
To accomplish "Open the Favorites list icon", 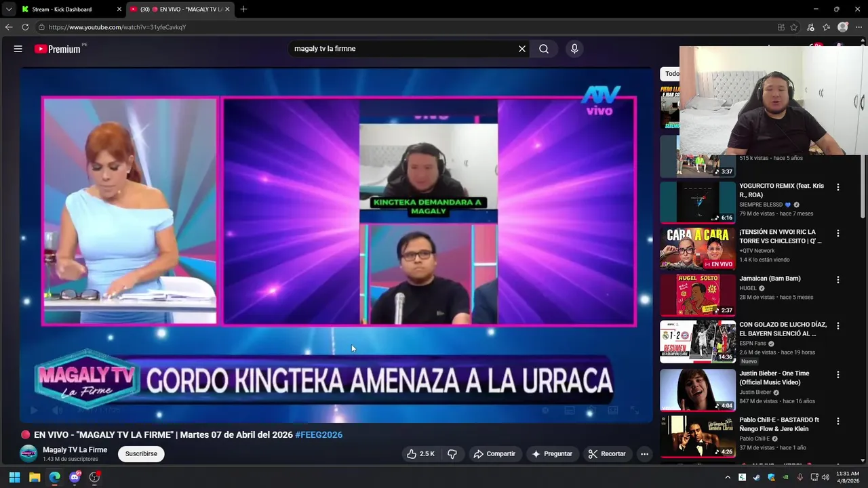I will pyautogui.click(x=827, y=27).
